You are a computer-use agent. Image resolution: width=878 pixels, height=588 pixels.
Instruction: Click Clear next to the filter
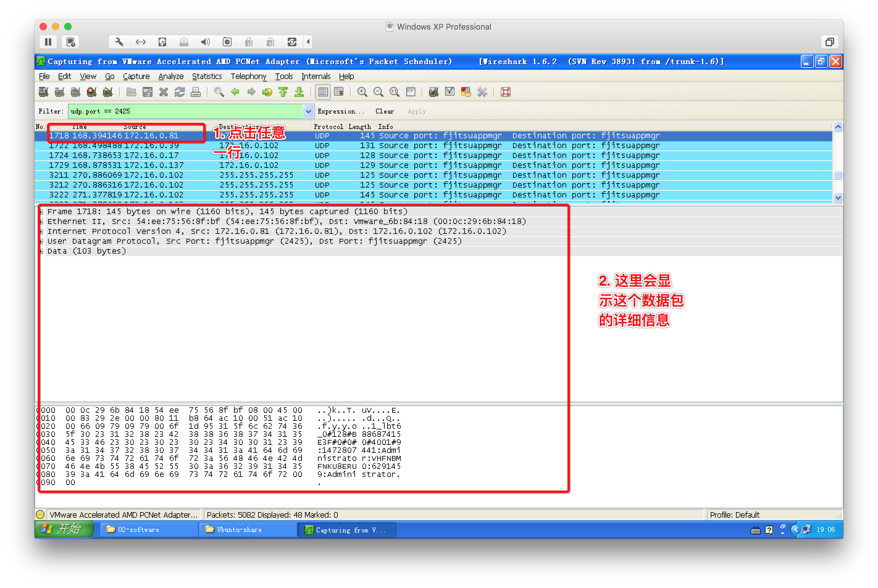pyautogui.click(x=384, y=111)
